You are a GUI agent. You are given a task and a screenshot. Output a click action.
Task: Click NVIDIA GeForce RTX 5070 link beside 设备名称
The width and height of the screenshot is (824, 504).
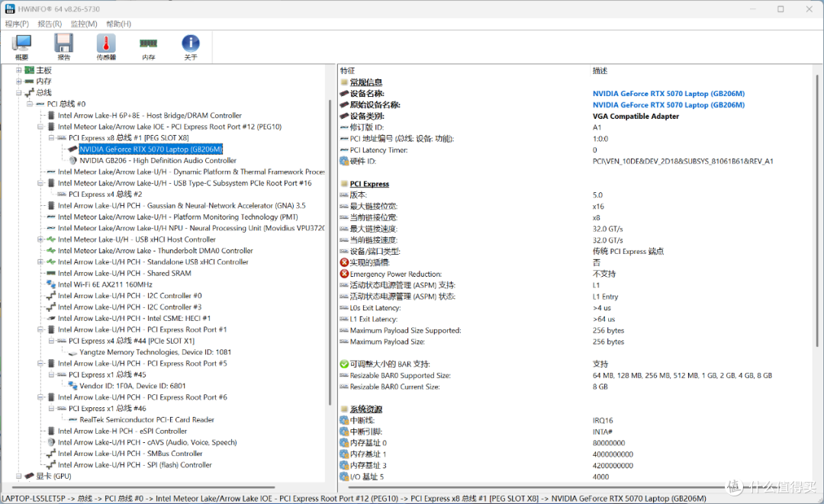[668, 94]
